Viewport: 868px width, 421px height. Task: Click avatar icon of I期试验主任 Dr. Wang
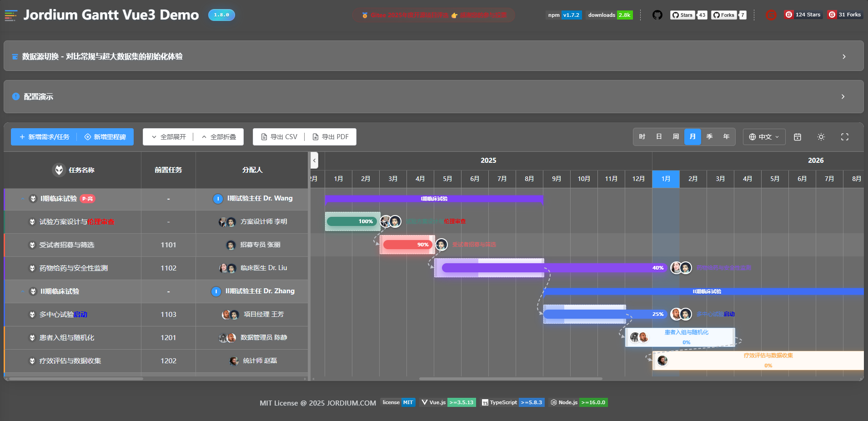[x=218, y=199]
